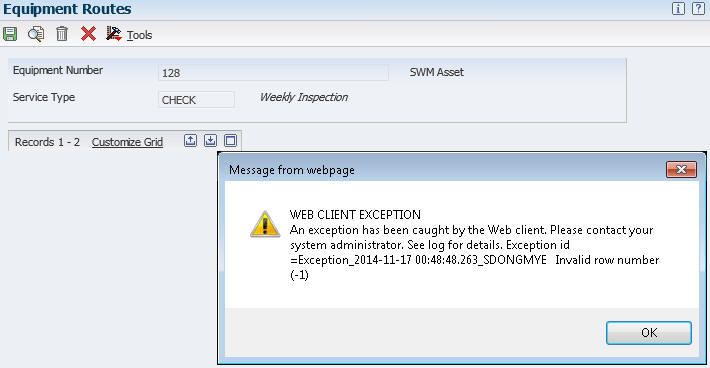Close the Message from webpage dialog
Image resolution: width=710 pixels, height=368 pixels.
681,169
